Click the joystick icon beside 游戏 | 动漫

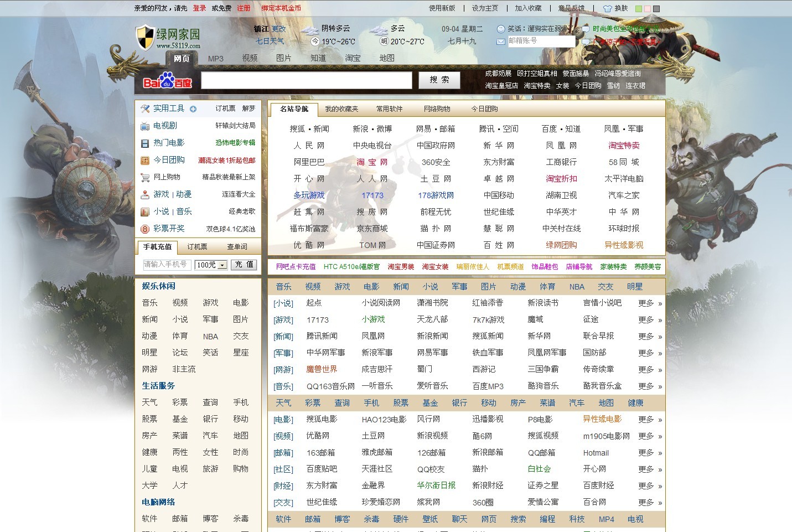145,195
